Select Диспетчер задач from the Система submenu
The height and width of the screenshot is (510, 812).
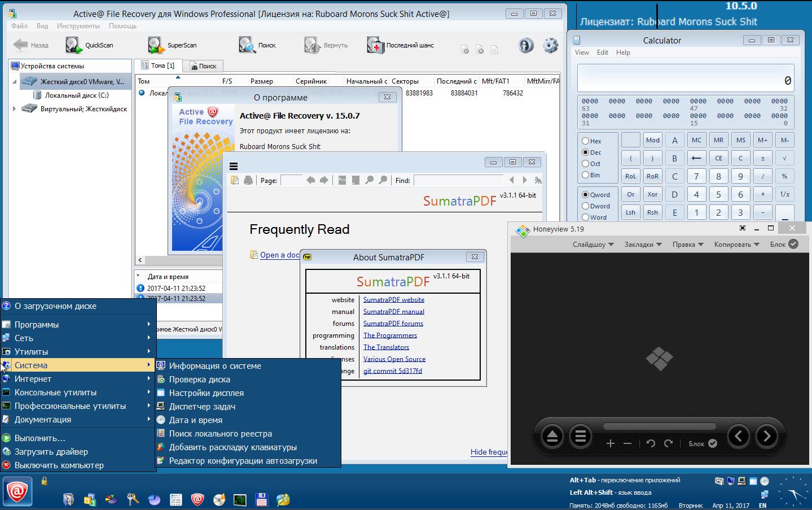coord(248,407)
